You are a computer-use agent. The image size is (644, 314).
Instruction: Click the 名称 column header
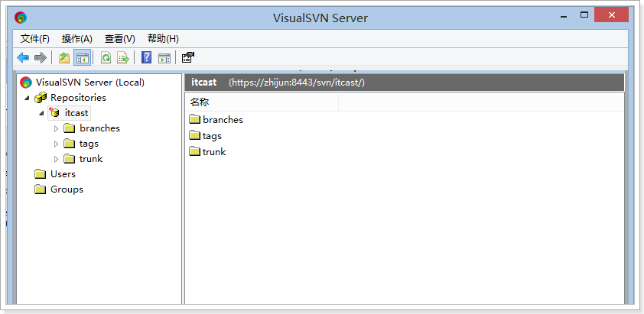pos(262,102)
